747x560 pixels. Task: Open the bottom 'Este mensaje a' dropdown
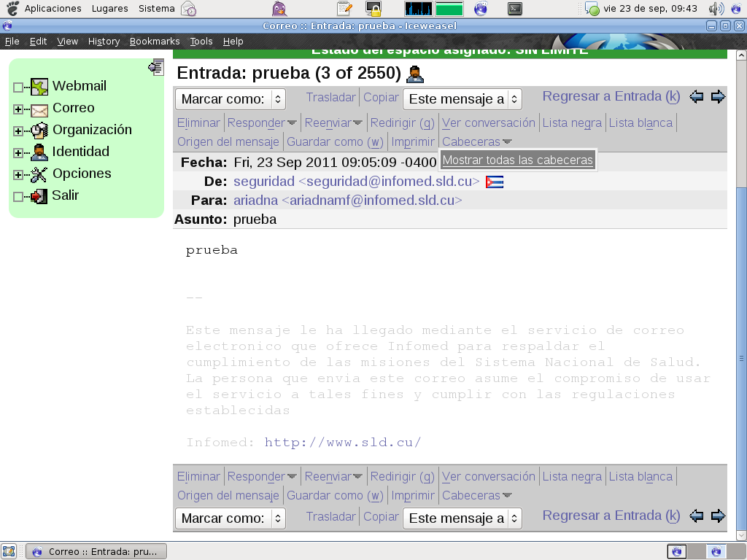click(462, 518)
